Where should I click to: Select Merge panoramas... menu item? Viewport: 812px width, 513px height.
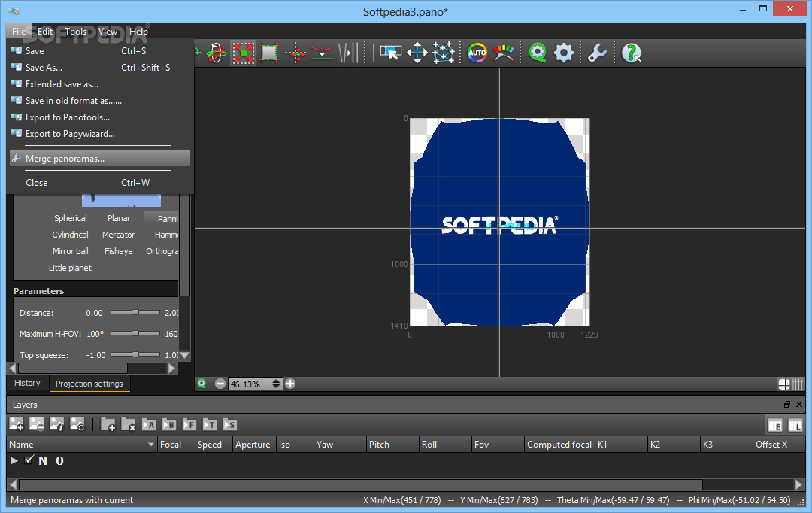click(100, 159)
